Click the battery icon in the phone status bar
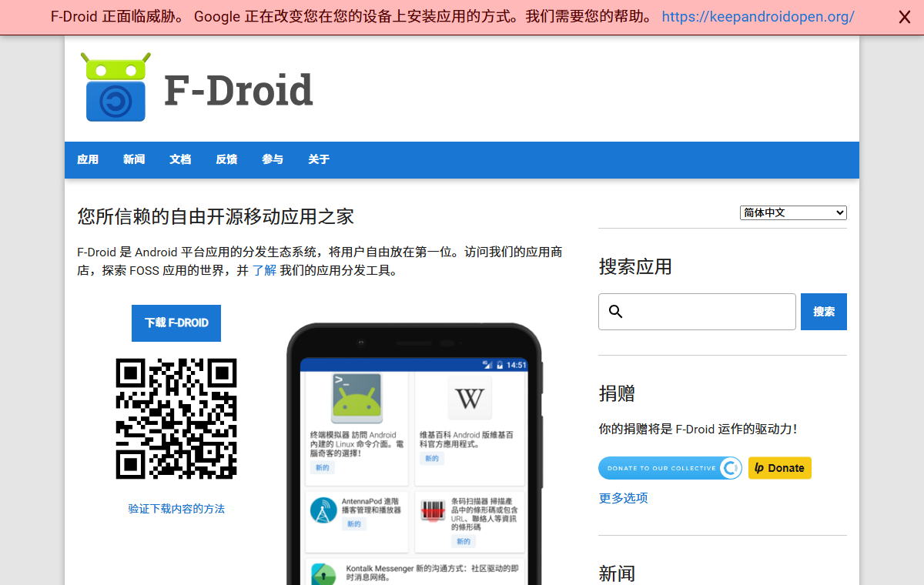This screenshot has width=924, height=585. tap(500, 365)
